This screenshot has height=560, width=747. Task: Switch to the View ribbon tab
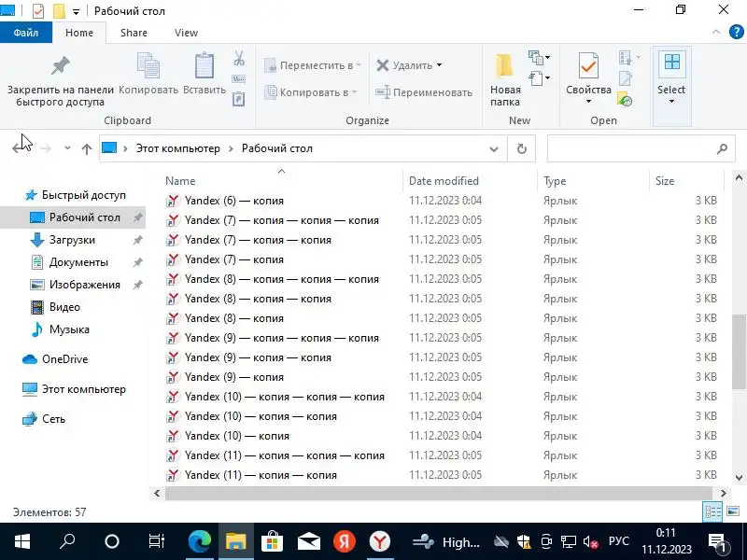(186, 33)
